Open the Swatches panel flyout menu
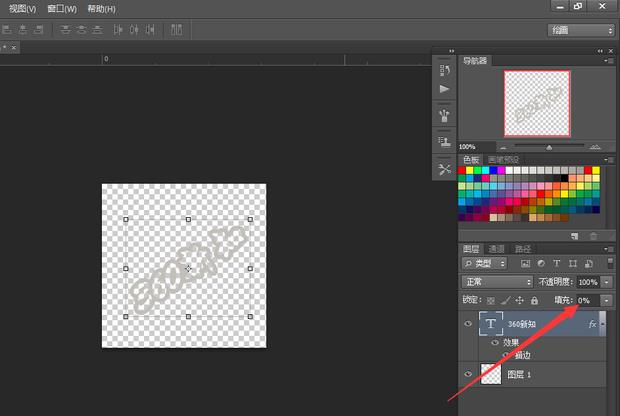Image resolution: width=620 pixels, height=416 pixels. point(609,160)
